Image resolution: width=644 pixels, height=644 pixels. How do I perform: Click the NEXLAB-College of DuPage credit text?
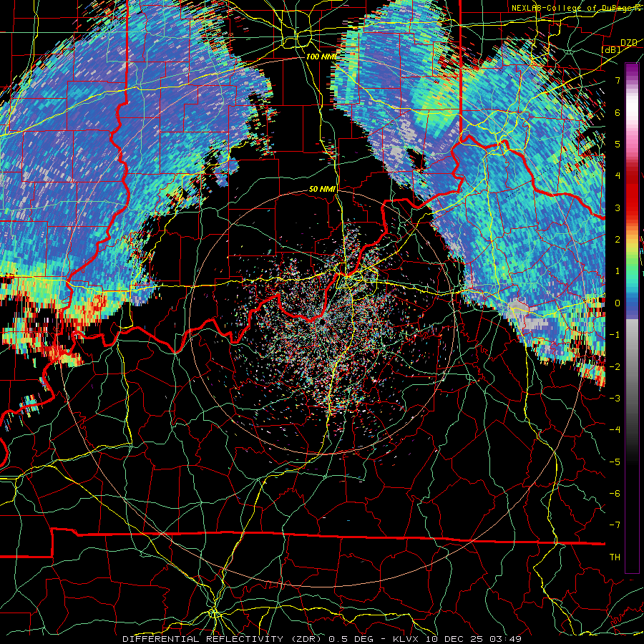tap(577, 8)
